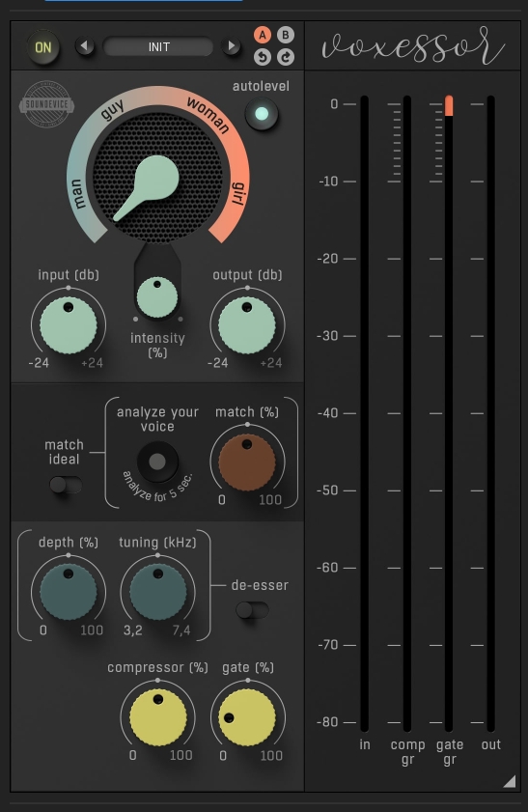Click the voxessor title logo
528x812 pixels.
pyautogui.click(x=412, y=46)
